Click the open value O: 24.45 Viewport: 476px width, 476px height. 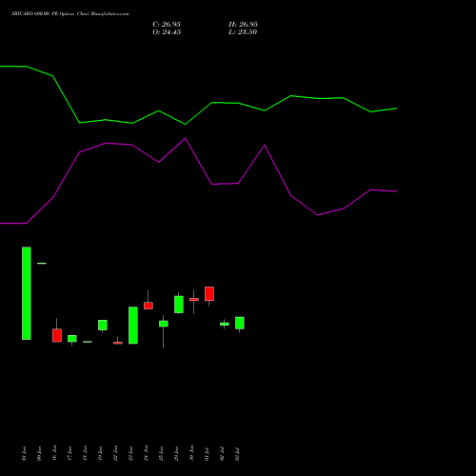pyautogui.click(x=167, y=32)
